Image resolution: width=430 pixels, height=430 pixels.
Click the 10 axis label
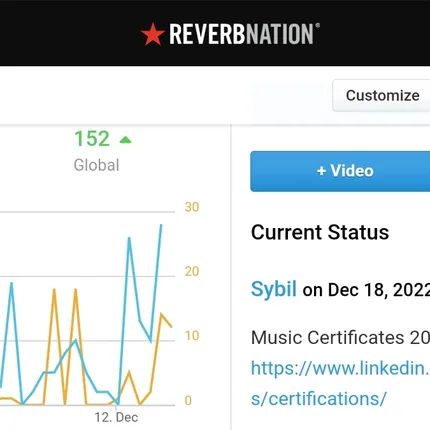pos(192,336)
